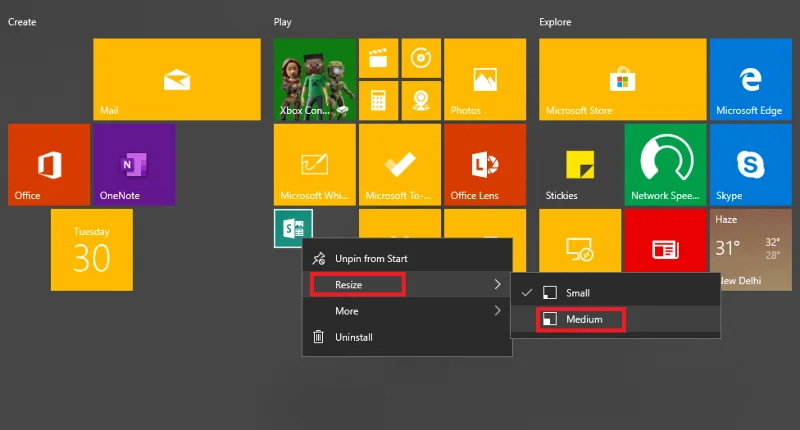Open the yellow remote desktop monitor tile
Viewport: 800px width, 430px height.
tap(580, 241)
